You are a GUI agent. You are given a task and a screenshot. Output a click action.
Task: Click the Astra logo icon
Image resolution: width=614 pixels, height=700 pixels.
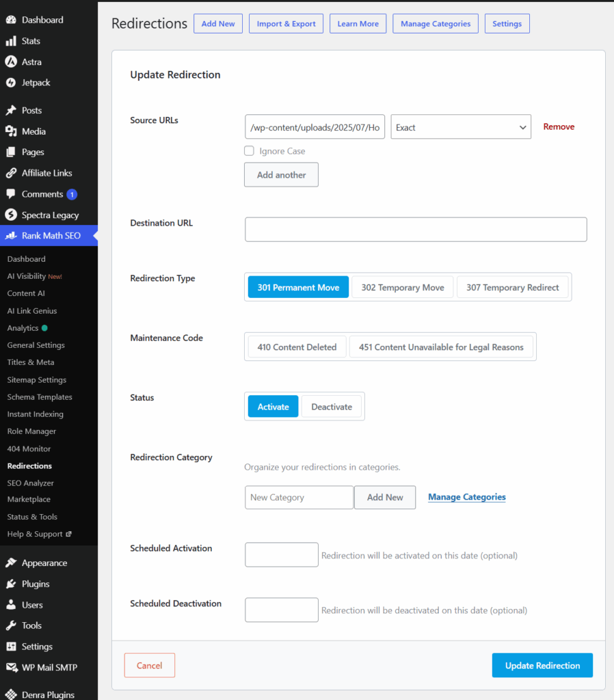coord(11,62)
